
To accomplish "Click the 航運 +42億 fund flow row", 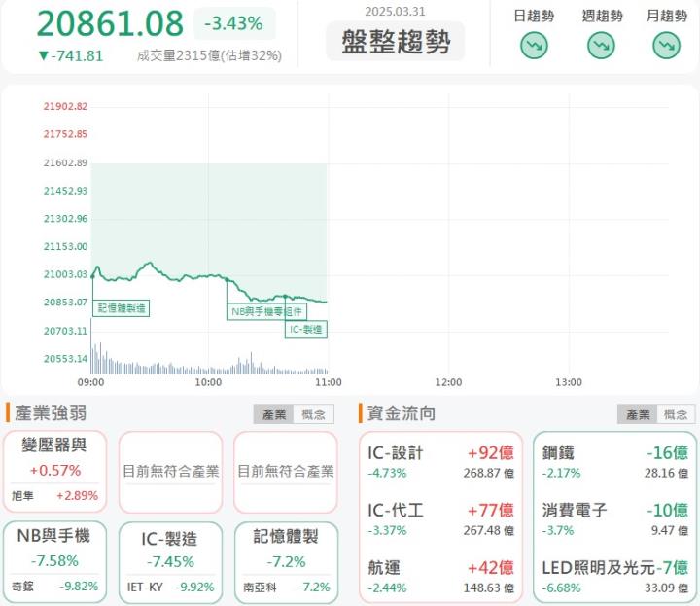I will pos(440,577).
